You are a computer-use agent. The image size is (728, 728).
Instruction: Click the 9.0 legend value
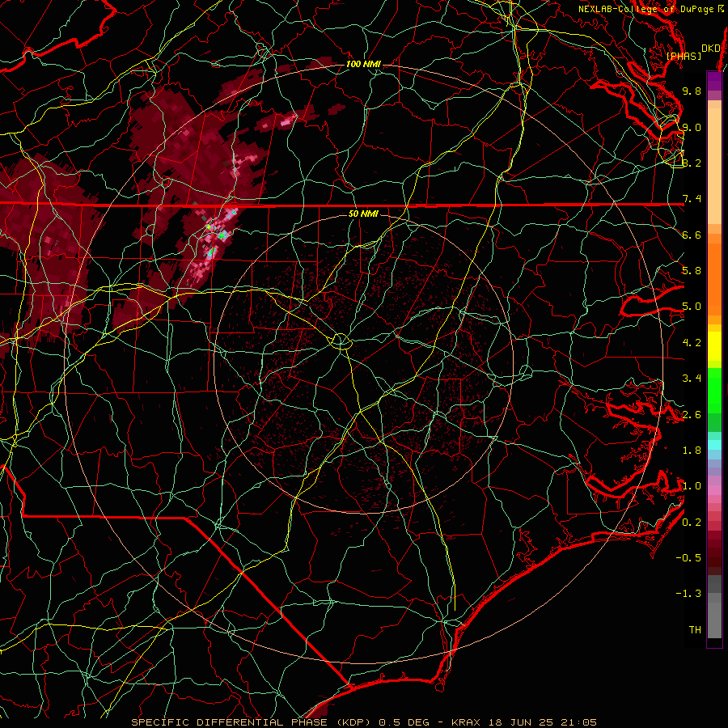692,127
